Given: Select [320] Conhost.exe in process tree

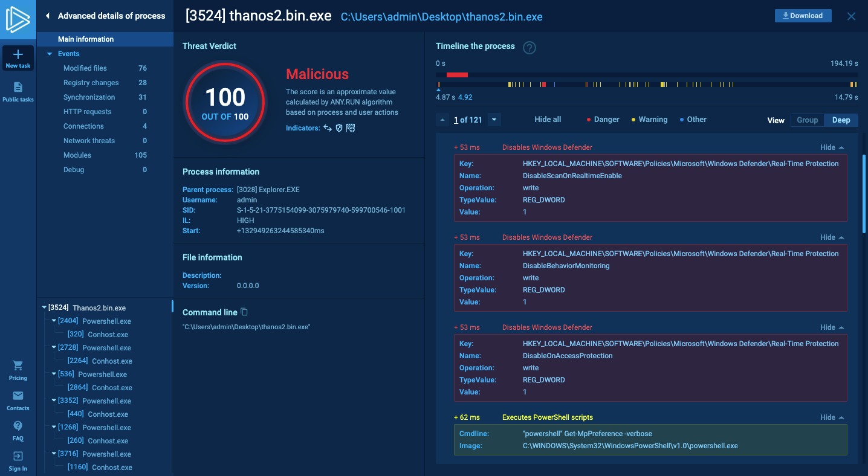Looking at the screenshot, I should 97,335.
